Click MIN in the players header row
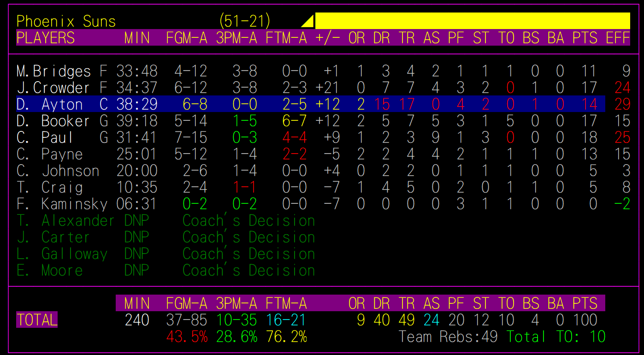This screenshot has width=644, height=355. (137, 38)
